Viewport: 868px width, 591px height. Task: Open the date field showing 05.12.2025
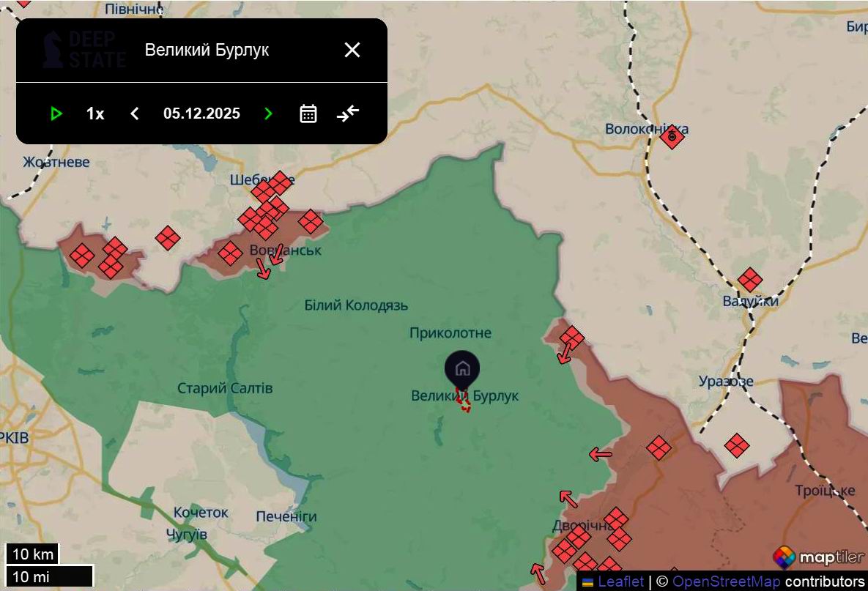(202, 113)
